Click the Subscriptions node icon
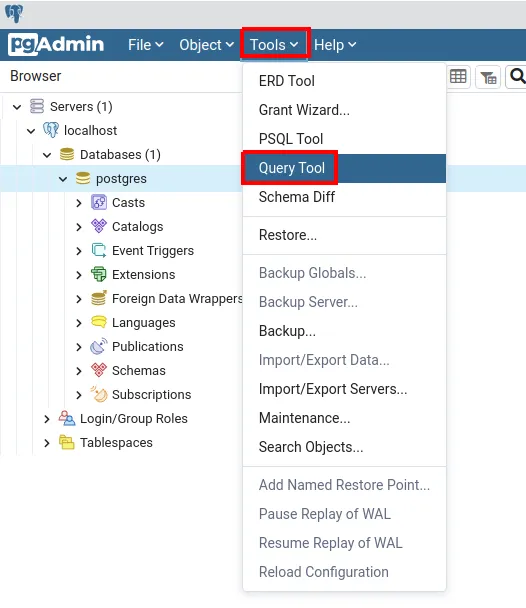 coord(99,394)
